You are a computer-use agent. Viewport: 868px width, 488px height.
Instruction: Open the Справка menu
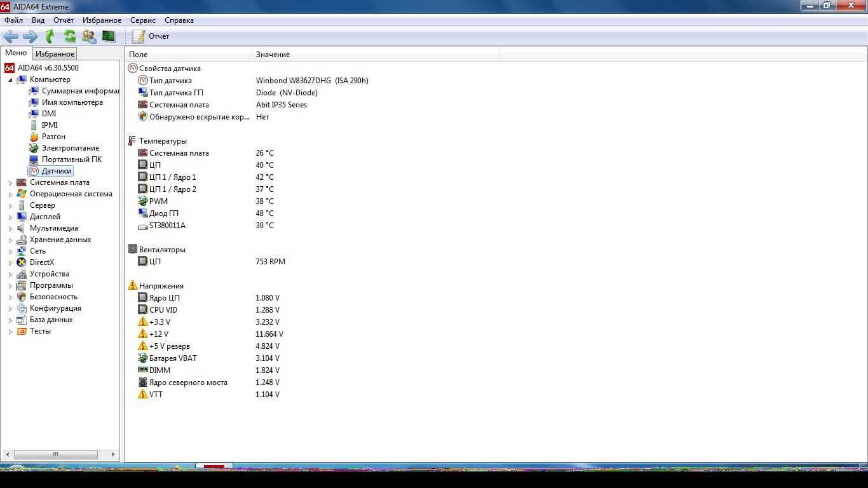tap(179, 20)
